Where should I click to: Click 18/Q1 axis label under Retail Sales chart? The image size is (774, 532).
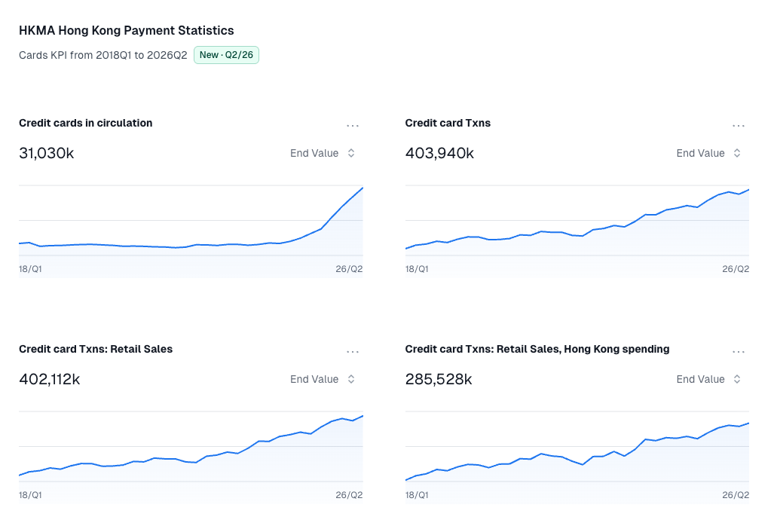pyautogui.click(x=30, y=495)
